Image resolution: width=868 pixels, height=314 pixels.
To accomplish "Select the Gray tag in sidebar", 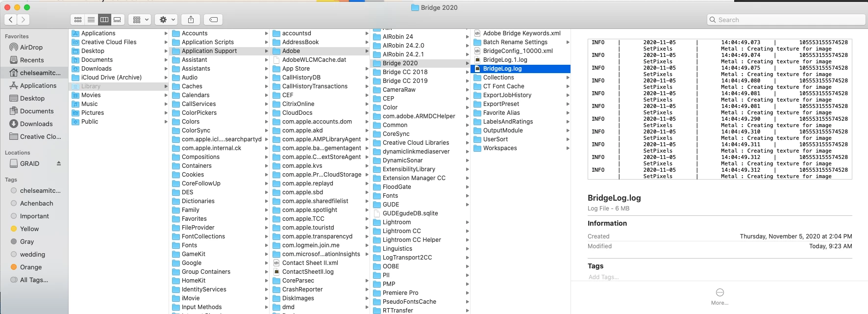I will [x=27, y=241].
